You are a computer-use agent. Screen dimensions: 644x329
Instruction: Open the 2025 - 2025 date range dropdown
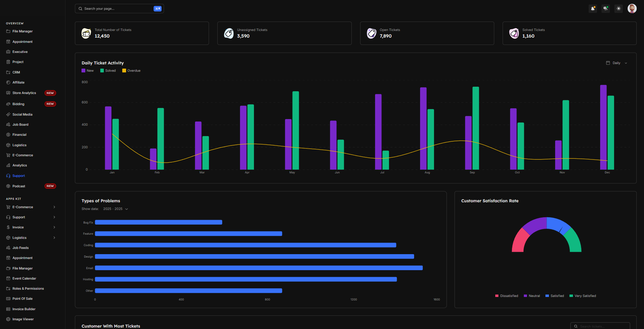tap(116, 209)
